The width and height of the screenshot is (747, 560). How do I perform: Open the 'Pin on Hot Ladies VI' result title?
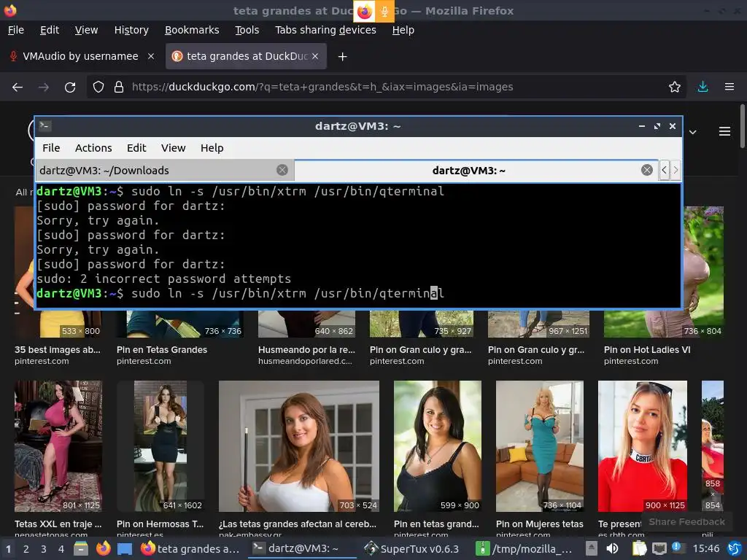(647, 349)
